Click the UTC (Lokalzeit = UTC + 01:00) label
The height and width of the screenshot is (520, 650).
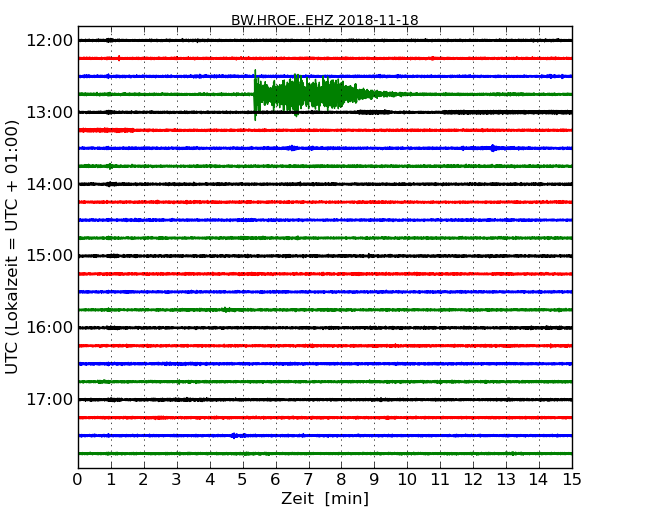(12, 247)
